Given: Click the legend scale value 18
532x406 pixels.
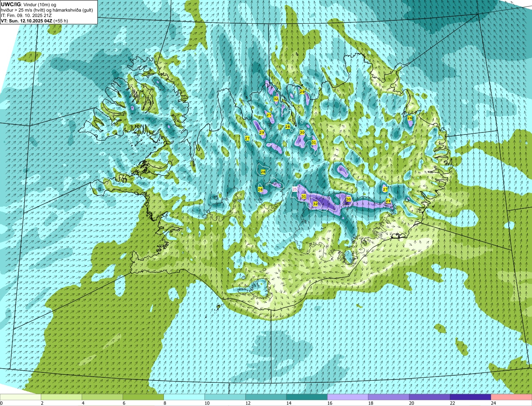Looking at the screenshot, I should (370, 403).
